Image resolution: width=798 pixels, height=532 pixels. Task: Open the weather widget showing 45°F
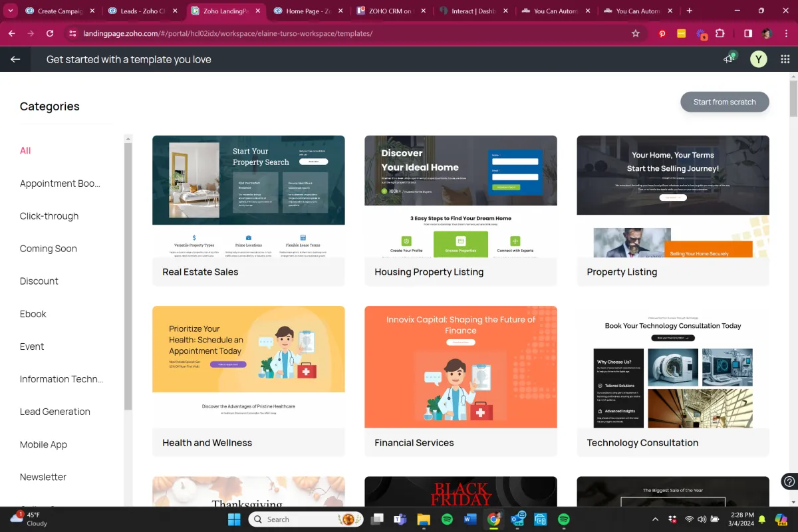(30, 519)
